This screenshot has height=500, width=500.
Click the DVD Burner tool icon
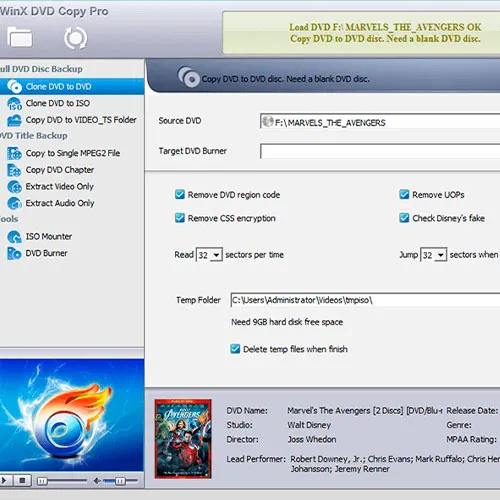[x=14, y=253]
